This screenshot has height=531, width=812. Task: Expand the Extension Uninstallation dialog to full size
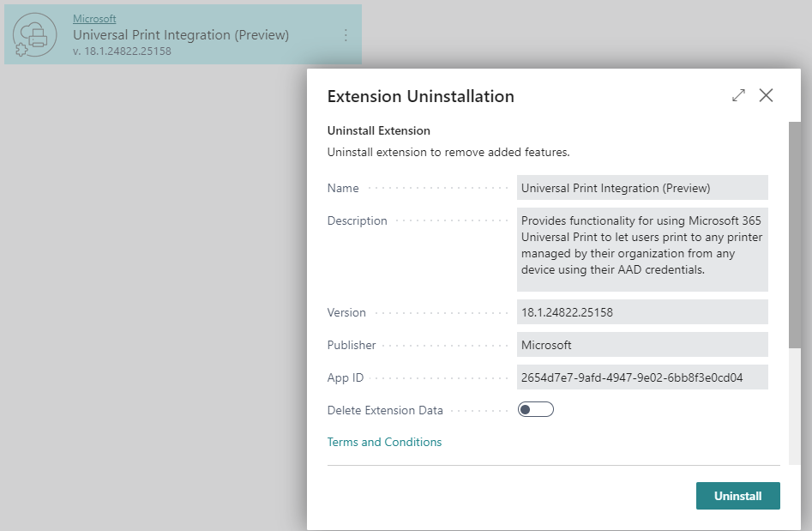(x=738, y=95)
